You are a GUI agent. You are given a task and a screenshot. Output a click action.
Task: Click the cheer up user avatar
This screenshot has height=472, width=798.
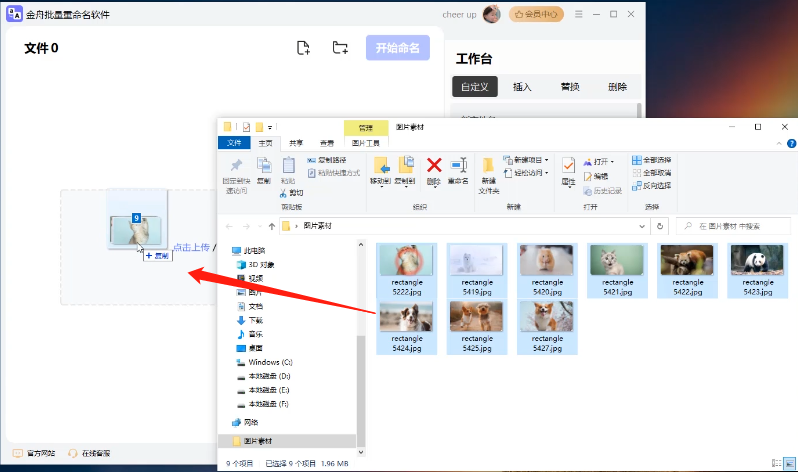coord(491,14)
